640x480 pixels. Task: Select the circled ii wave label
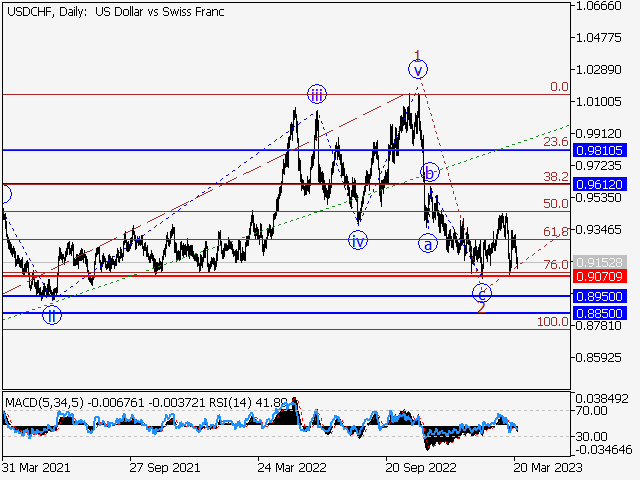(52, 315)
